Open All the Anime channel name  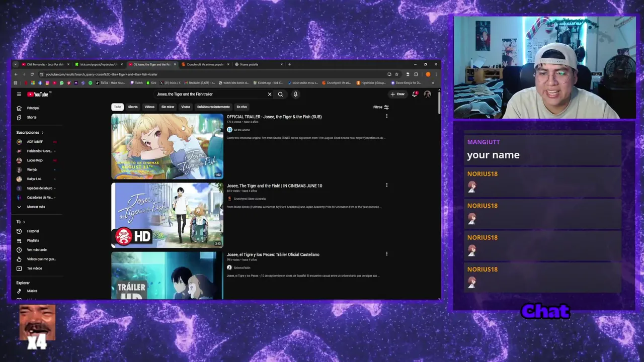click(242, 130)
